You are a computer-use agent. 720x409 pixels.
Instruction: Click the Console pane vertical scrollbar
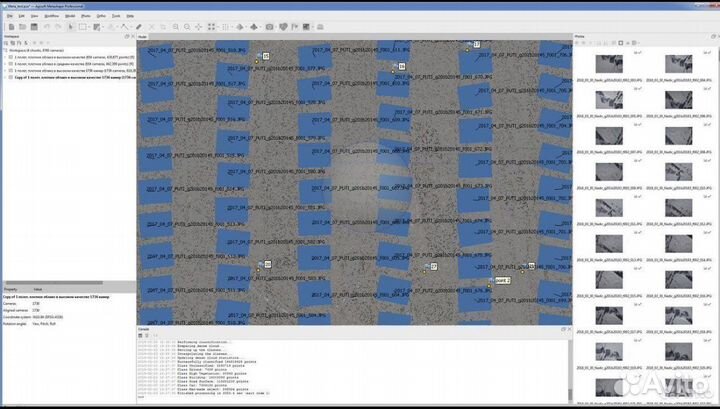(x=570, y=370)
